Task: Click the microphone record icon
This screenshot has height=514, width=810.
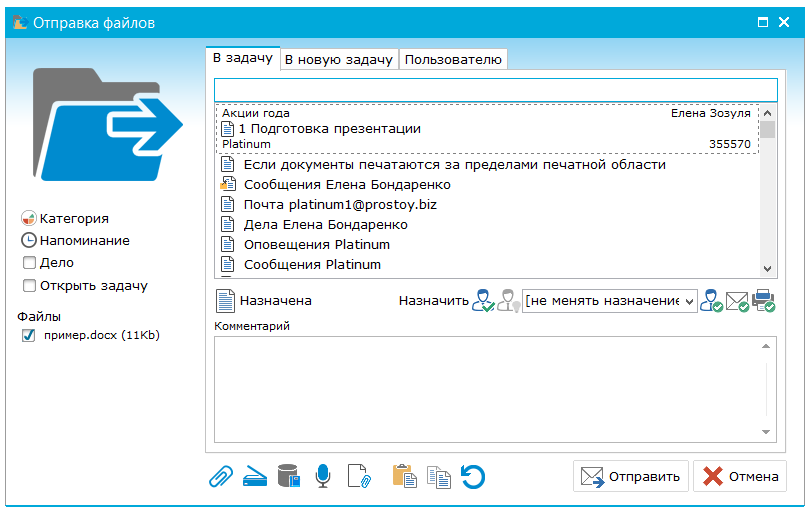Action: pyautogui.click(x=323, y=476)
